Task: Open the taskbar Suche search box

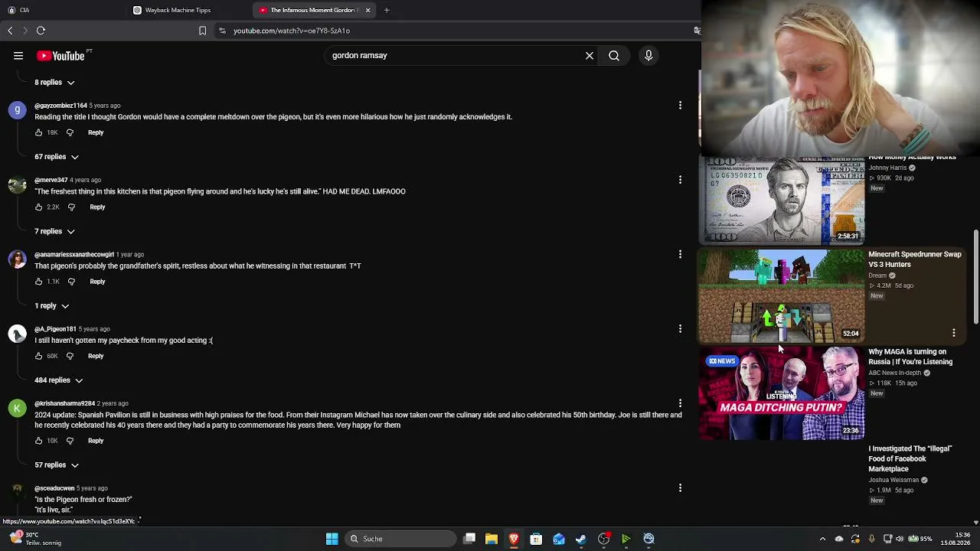Action: pyautogui.click(x=400, y=539)
